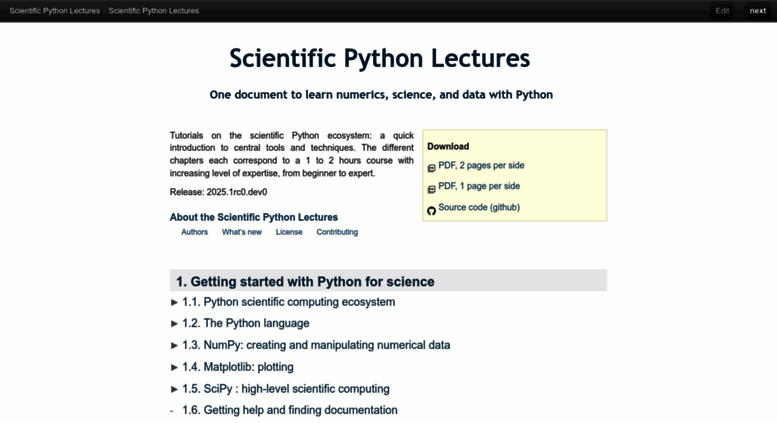
Task: Click the GitHub octocat icon
Action: click(431, 211)
